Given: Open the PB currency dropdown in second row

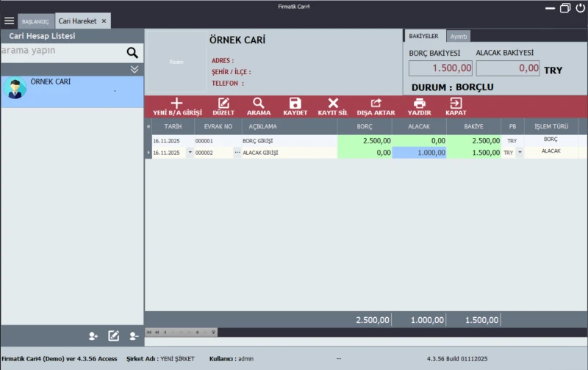Looking at the screenshot, I should (x=520, y=153).
